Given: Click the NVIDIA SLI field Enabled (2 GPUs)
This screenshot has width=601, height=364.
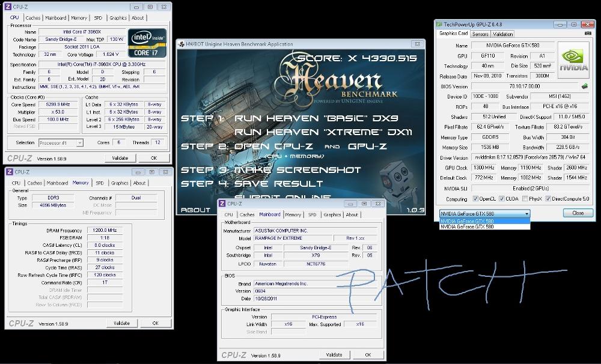Looking at the screenshot, I should (531, 189).
